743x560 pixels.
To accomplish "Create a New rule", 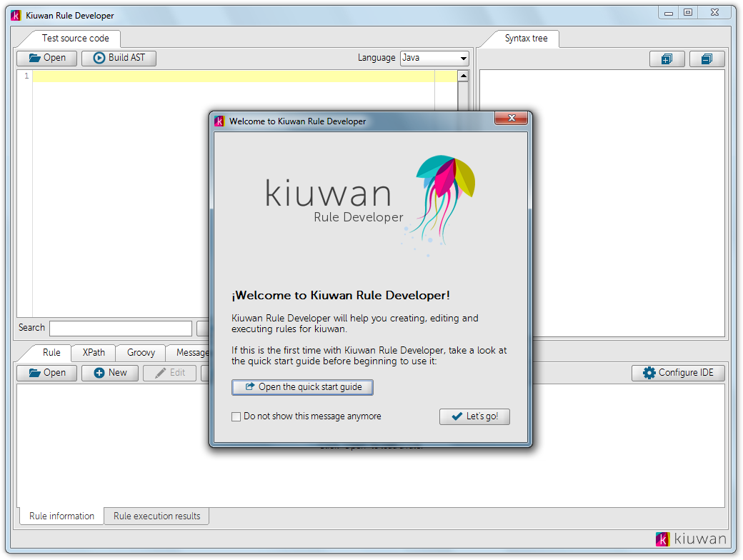I will pos(110,373).
